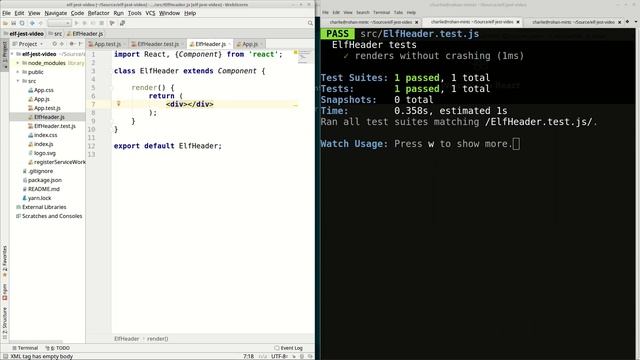This screenshot has width=640, height=360.
Task: Click the vertical Structure side tab
Action: [5, 324]
